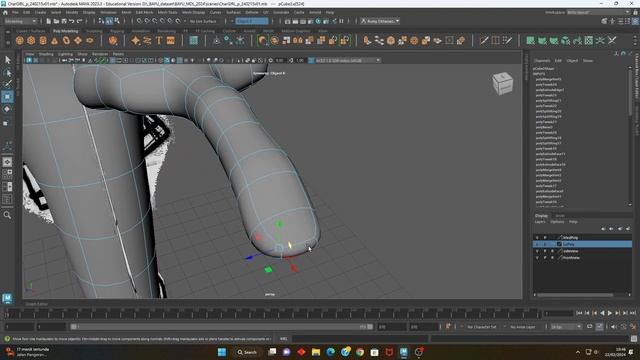Click the Undo arrow icon
640x360 pixels.
(x=72, y=21)
